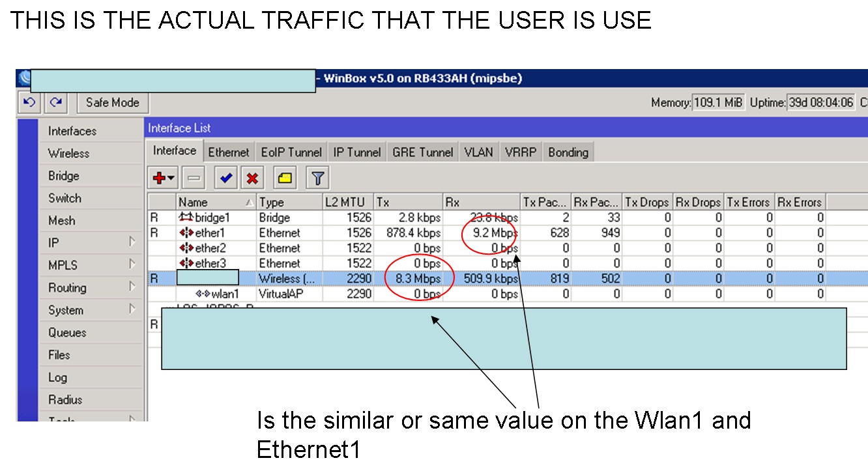Click the bridge1 interface icon
Viewport: 868px width, 469px height.
(186, 218)
